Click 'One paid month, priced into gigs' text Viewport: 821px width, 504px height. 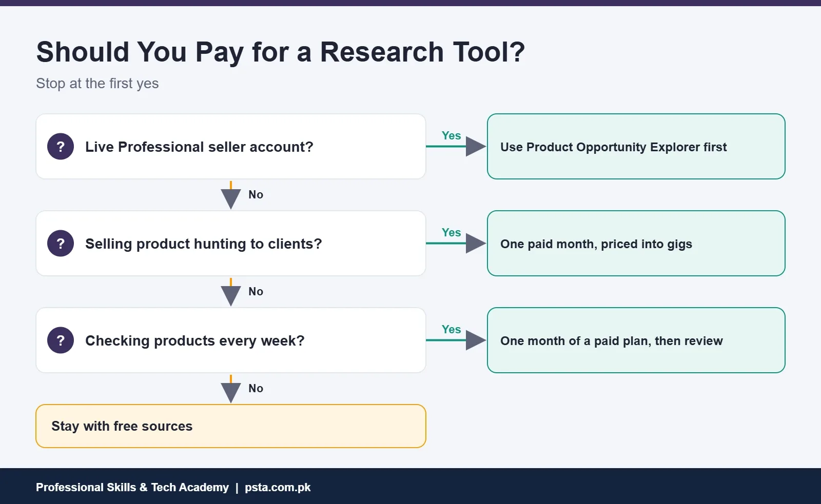coord(596,244)
